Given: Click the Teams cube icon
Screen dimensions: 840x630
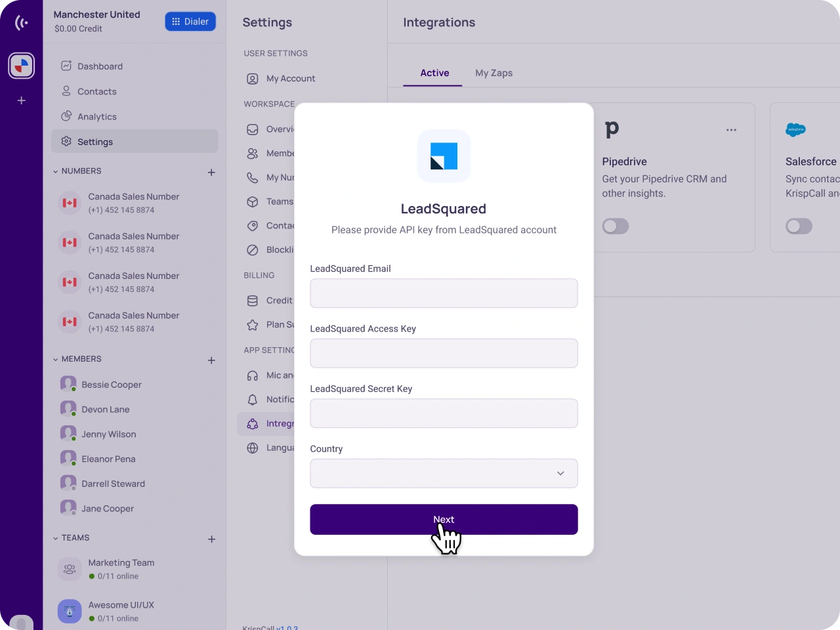Looking at the screenshot, I should 253,201.
